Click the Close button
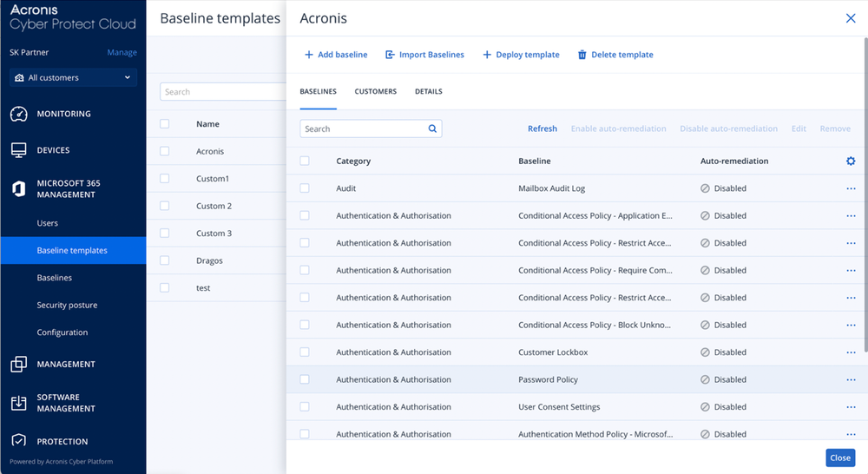 [x=840, y=458]
